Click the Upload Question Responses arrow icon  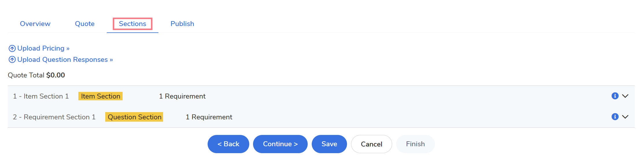click(12, 60)
